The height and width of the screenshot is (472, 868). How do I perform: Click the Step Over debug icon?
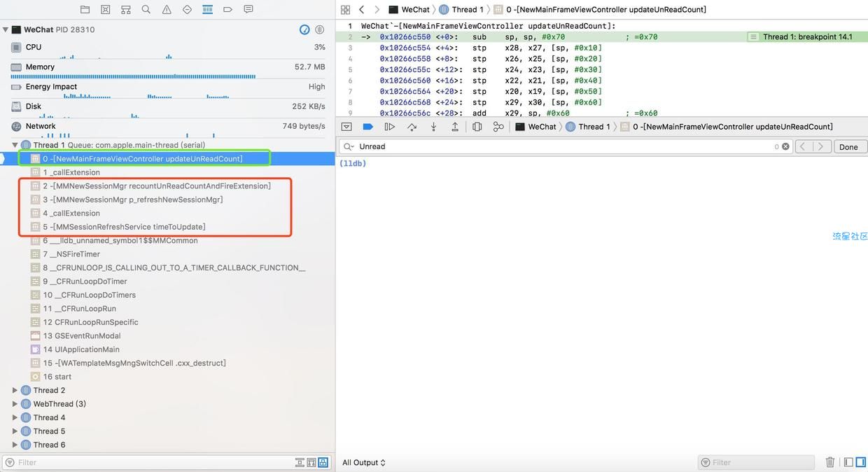(x=412, y=127)
